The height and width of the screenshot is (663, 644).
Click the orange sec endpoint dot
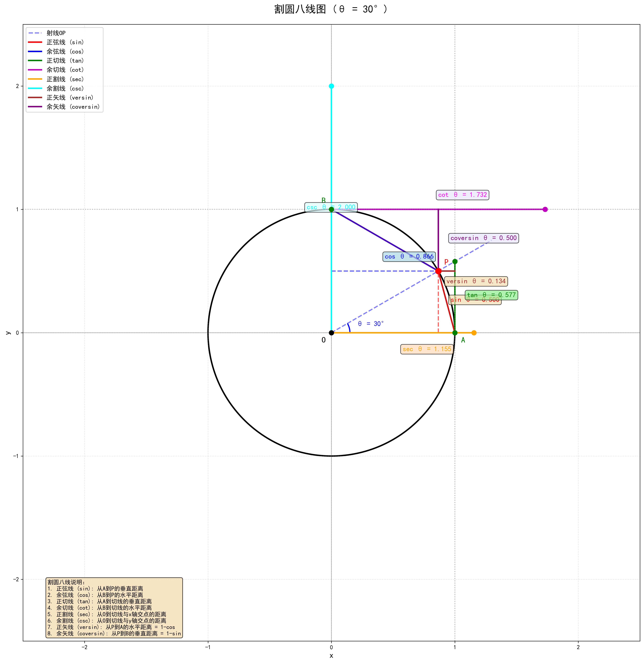pos(474,333)
